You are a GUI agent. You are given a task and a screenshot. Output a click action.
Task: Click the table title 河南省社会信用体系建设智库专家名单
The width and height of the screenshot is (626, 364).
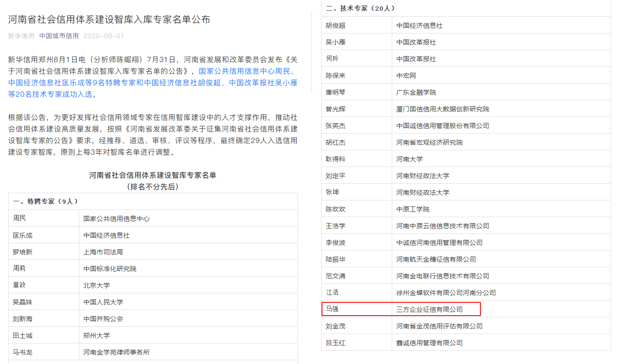coord(152,175)
